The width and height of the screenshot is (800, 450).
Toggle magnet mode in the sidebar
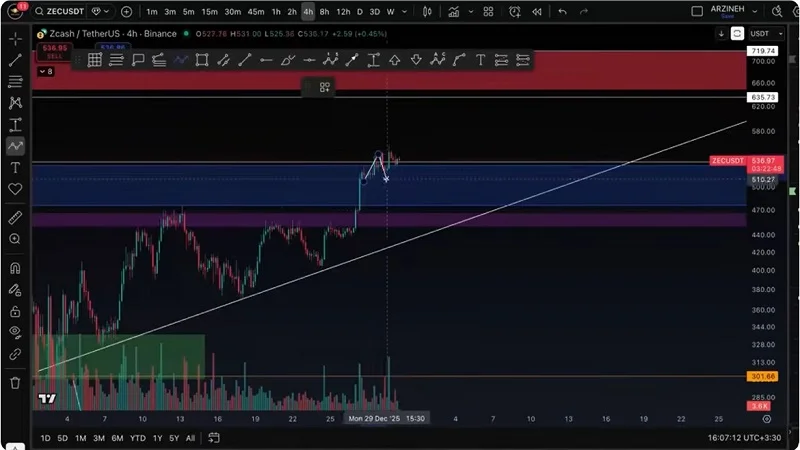pyautogui.click(x=15, y=268)
